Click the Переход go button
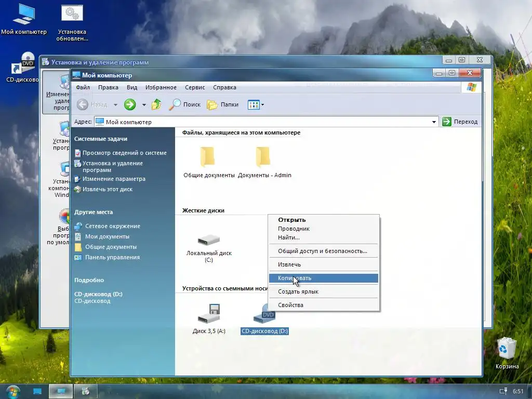532x399 pixels. pos(460,122)
